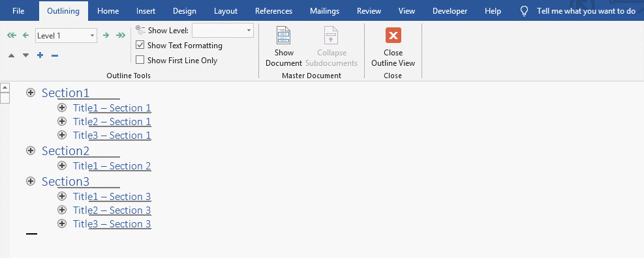The width and height of the screenshot is (644, 258).
Task: Expand Title1 – Section 3 marker
Action: (61, 197)
